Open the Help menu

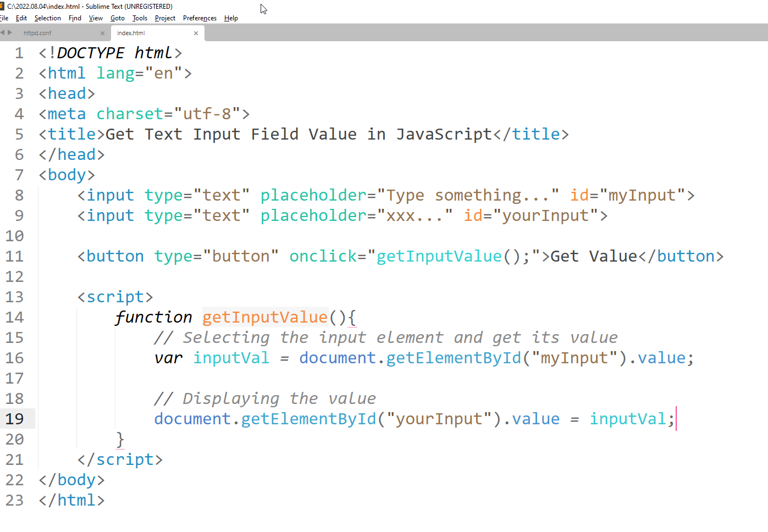click(x=231, y=18)
